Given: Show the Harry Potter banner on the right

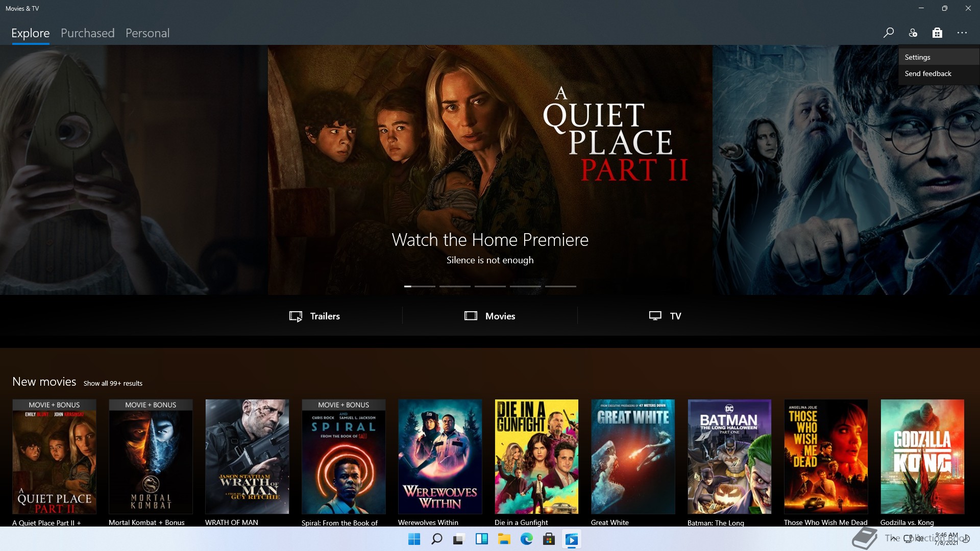Looking at the screenshot, I should click(x=846, y=170).
